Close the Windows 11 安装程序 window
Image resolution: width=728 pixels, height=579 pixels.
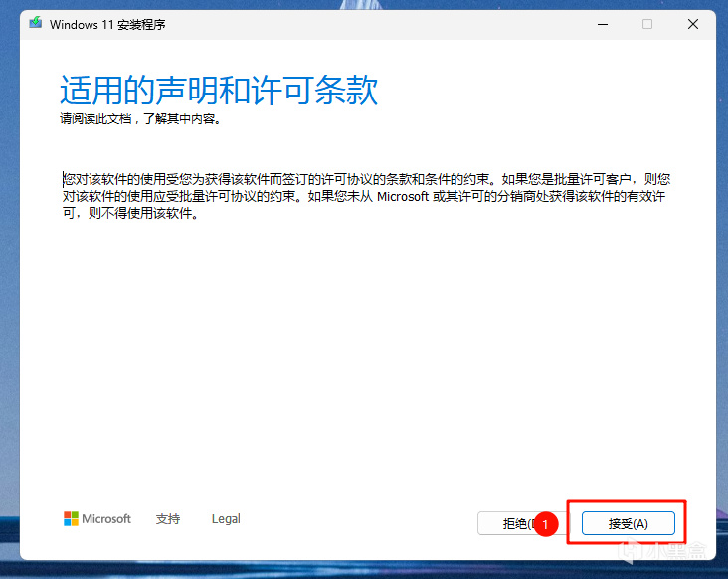[x=693, y=24]
